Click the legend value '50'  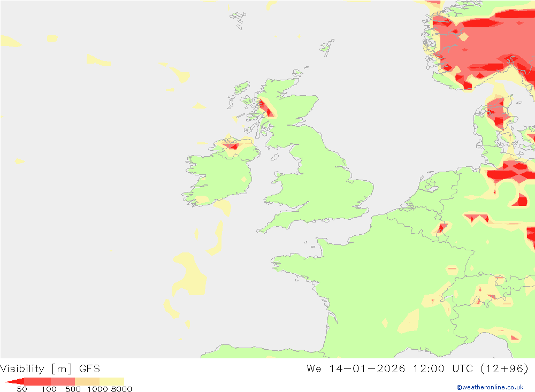click(x=22, y=389)
